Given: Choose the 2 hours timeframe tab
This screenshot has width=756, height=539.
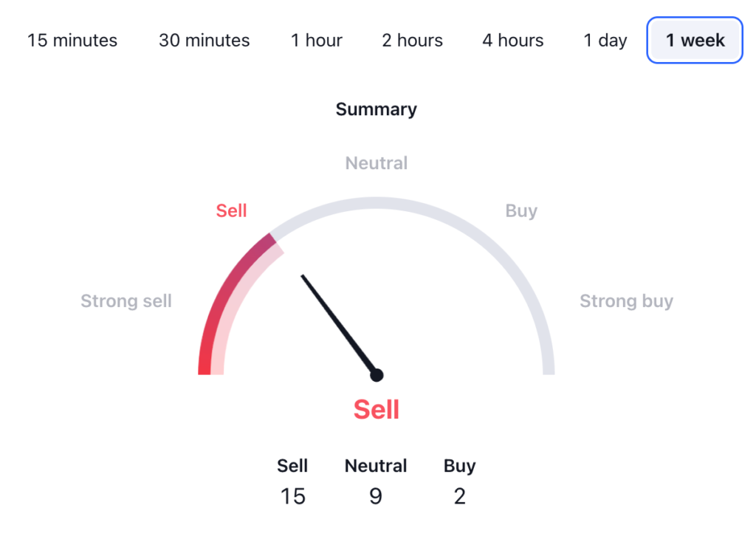Looking at the screenshot, I should click(413, 41).
